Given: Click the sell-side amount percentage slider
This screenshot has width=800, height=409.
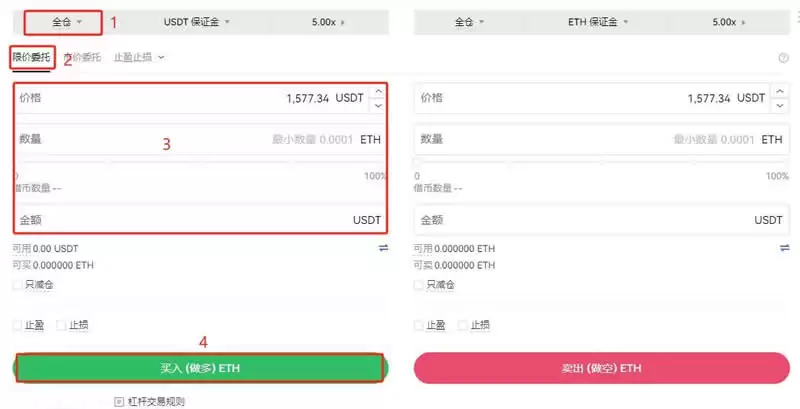Looking at the screenshot, I should point(600,163).
